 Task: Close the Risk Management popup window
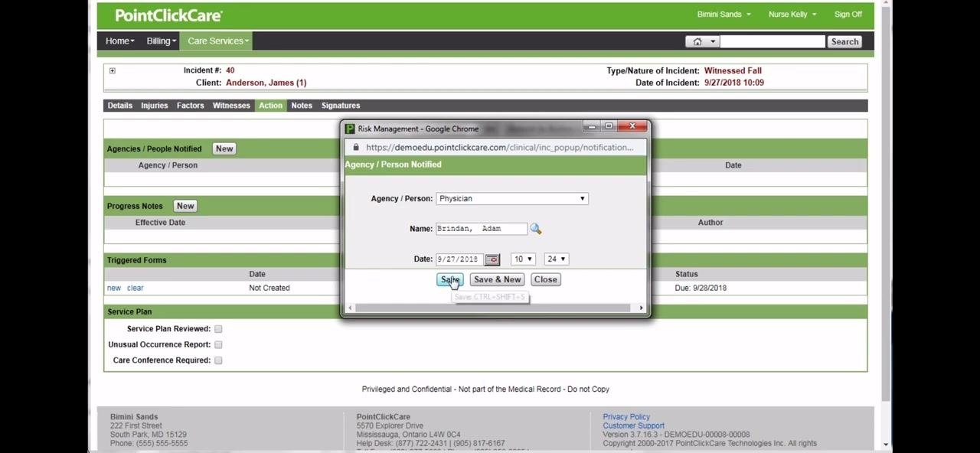pyautogui.click(x=632, y=127)
